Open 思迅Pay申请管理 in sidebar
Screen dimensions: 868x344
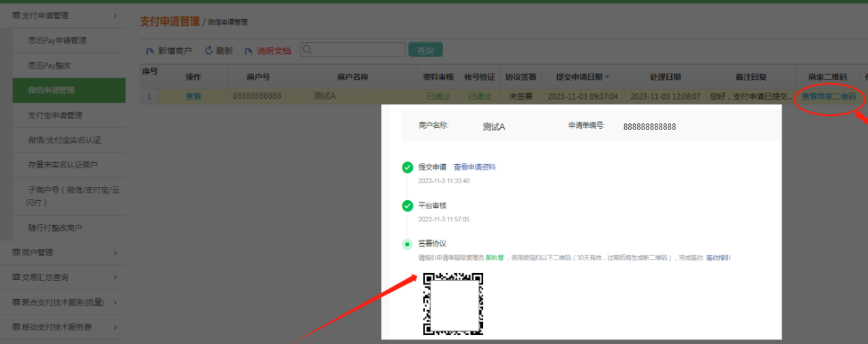point(57,40)
